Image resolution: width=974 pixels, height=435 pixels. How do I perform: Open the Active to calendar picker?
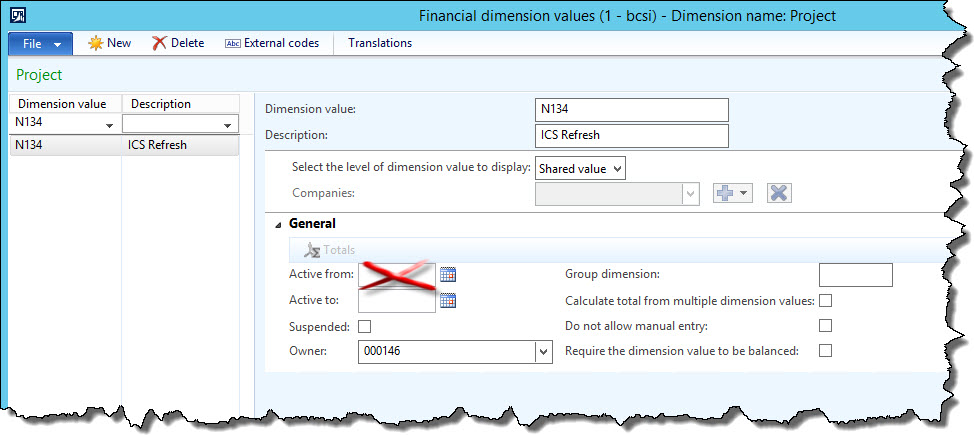448,300
